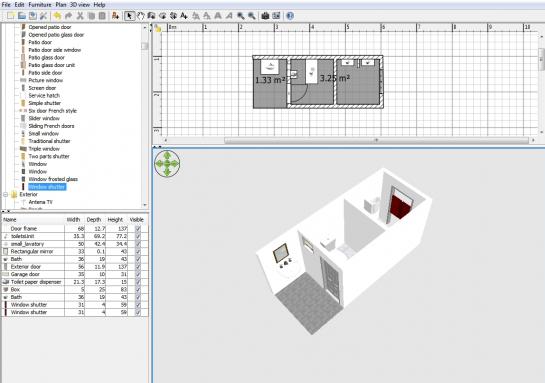
Task: Choose the Add text tool
Action: [x=184, y=16]
